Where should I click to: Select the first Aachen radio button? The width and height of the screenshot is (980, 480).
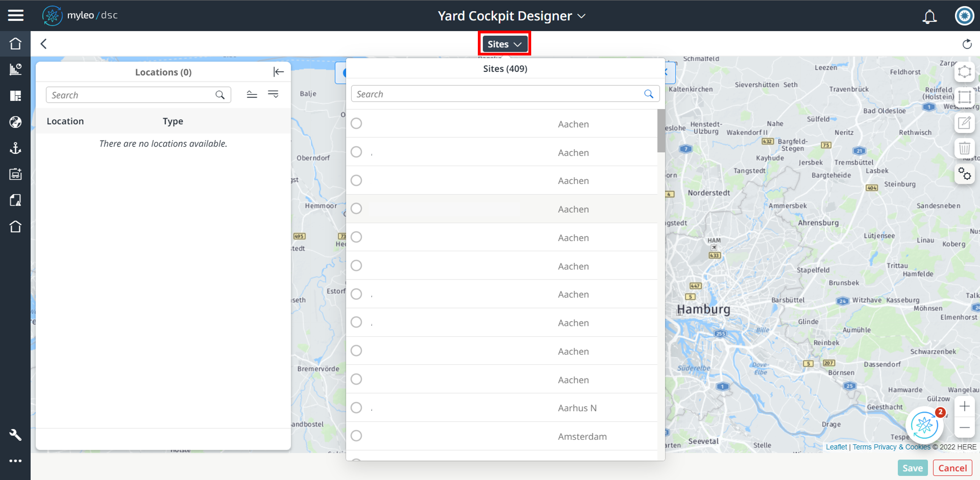pyautogui.click(x=356, y=123)
